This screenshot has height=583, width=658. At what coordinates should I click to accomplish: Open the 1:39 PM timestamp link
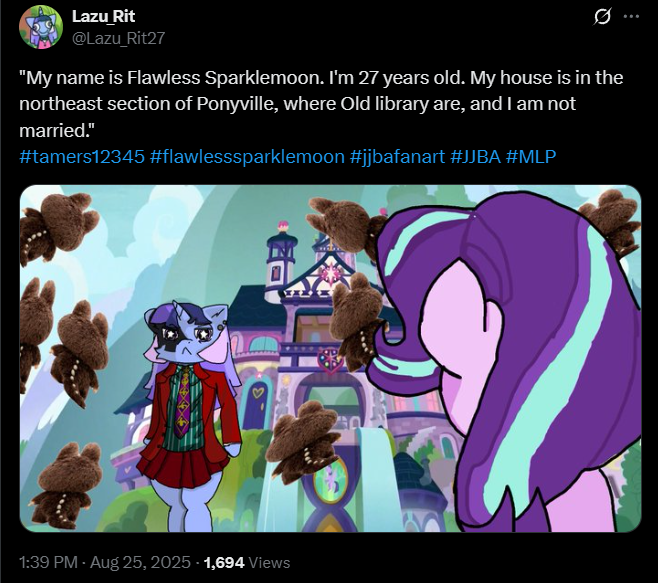pos(48,562)
